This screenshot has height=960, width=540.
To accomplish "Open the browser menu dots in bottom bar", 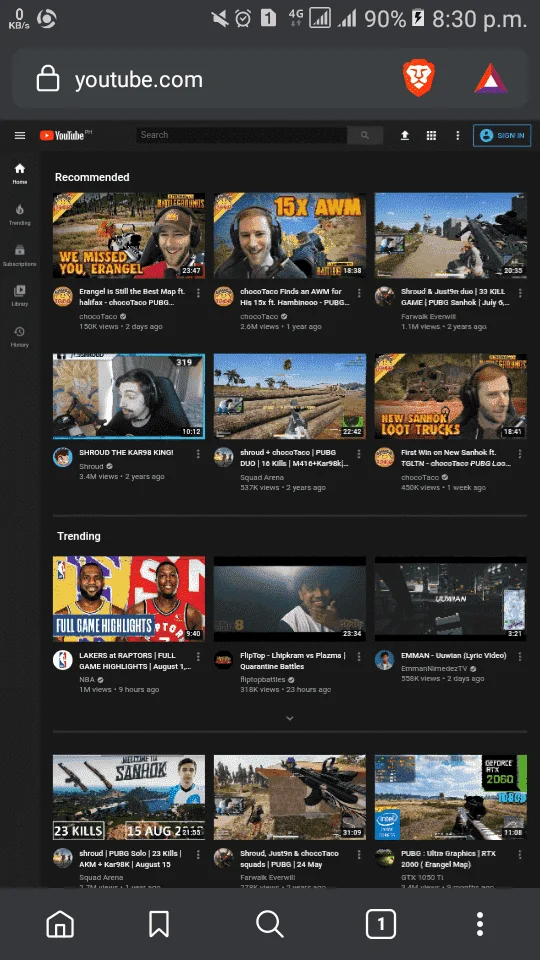I will click(480, 923).
